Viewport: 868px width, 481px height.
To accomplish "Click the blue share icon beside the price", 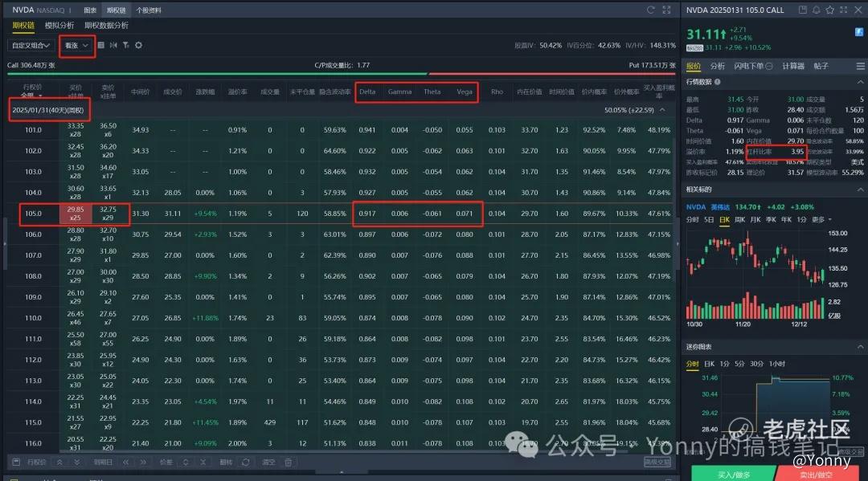I will pos(860,33).
